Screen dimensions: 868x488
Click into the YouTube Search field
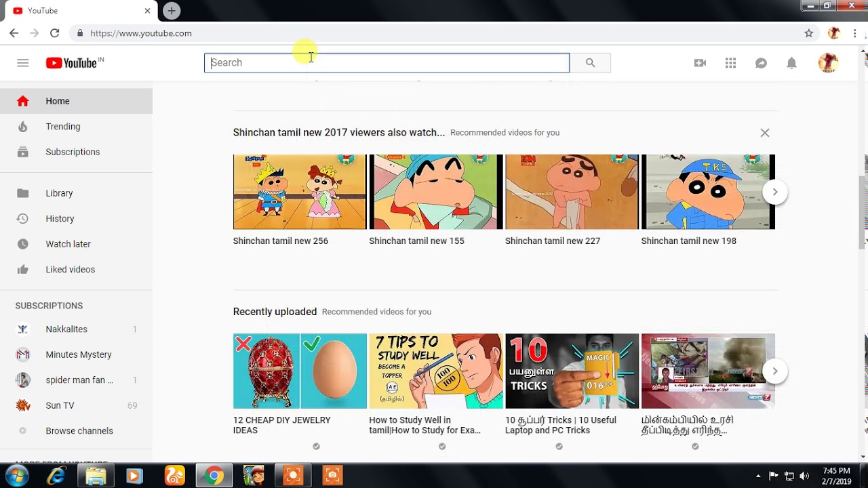(x=387, y=63)
